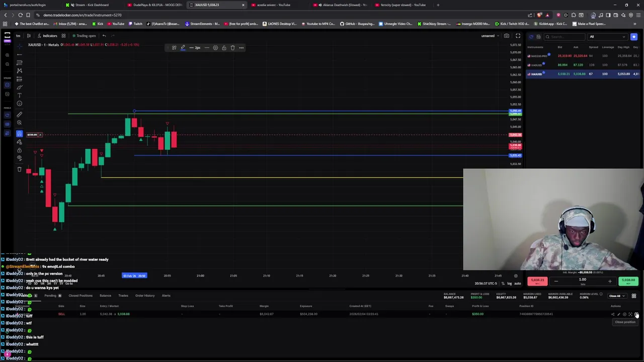Screen dimensions: 644x362
Task: Select the Text annotation tool
Action: [x=20, y=95]
